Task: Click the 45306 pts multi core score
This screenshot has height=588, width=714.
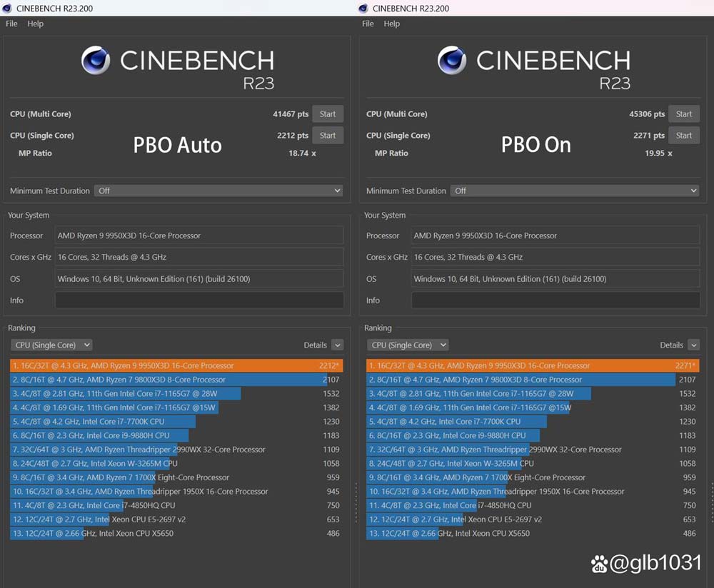Action: pos(647,114)
